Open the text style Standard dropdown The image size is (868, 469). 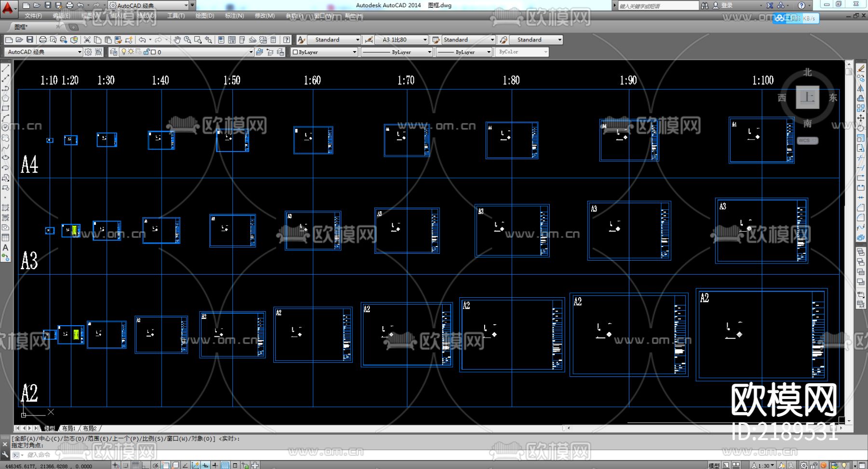point(334,40)
